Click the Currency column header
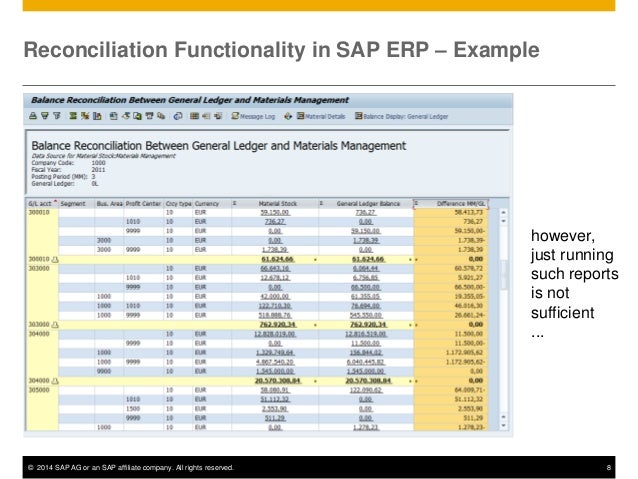This screenshot has height=479, width=638. click(x=212, y=203)
